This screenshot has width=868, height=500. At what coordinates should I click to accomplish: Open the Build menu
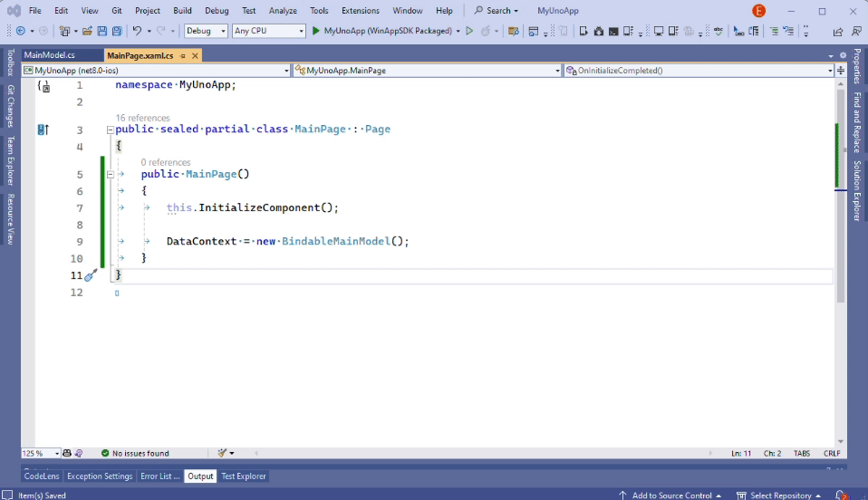point(182,11)
